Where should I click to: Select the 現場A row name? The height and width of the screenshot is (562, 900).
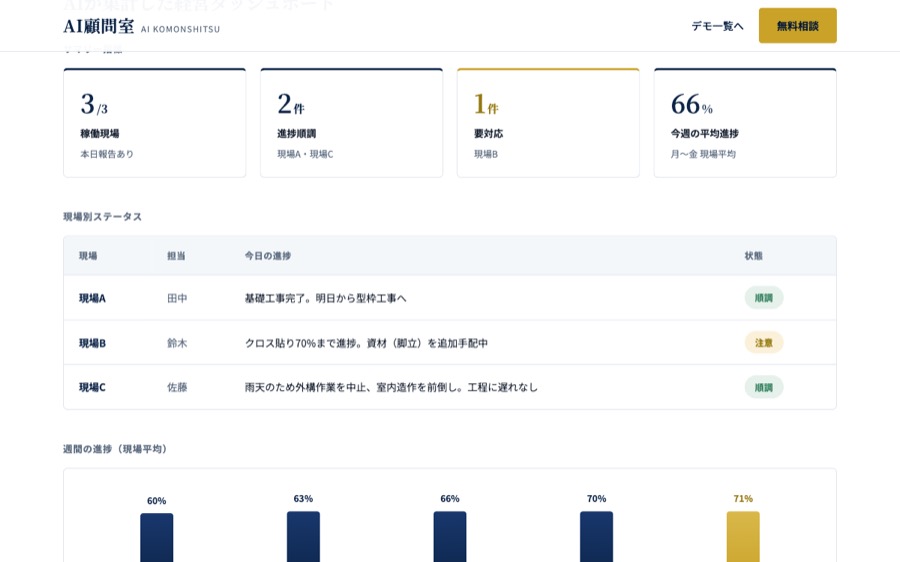(92, 298)
